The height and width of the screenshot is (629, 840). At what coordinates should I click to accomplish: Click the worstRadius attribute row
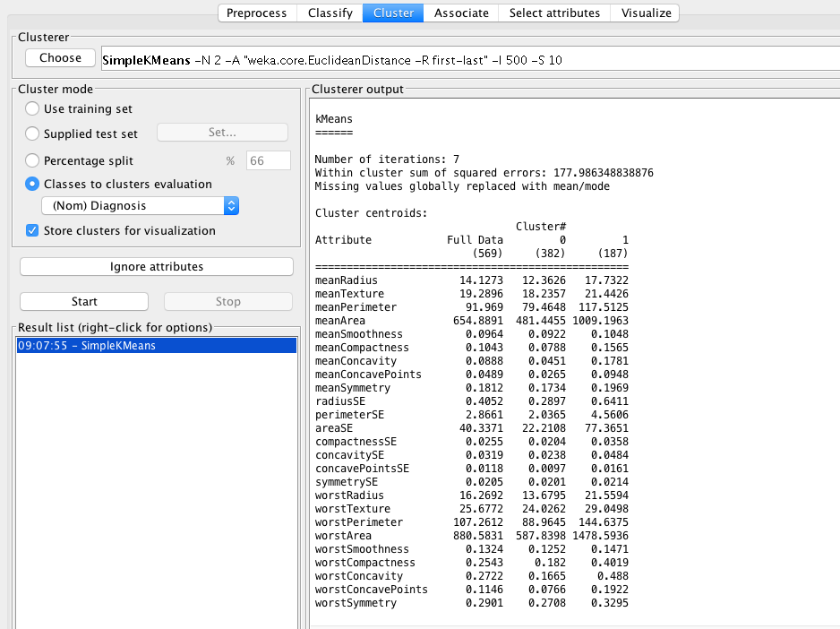[x=471, y=495]
